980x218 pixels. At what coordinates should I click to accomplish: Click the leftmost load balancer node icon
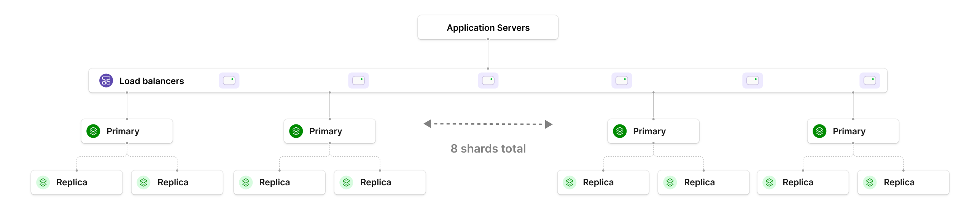point(229,81)
